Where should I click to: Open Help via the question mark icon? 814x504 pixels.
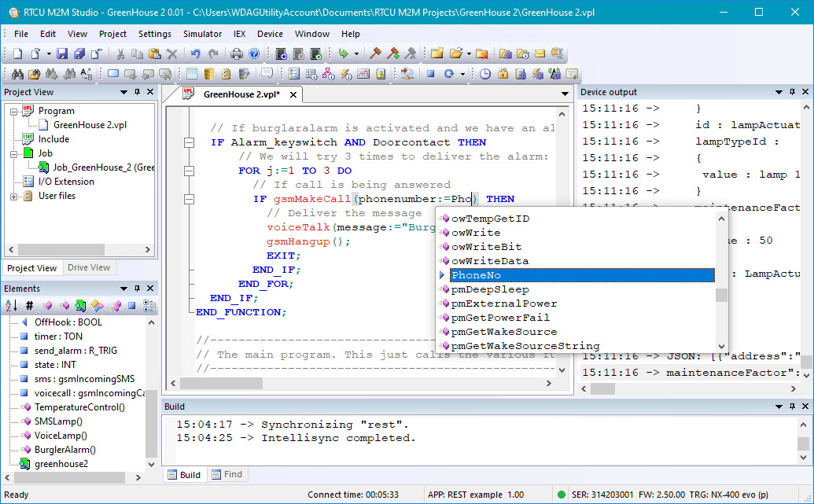tap(254, 53)
